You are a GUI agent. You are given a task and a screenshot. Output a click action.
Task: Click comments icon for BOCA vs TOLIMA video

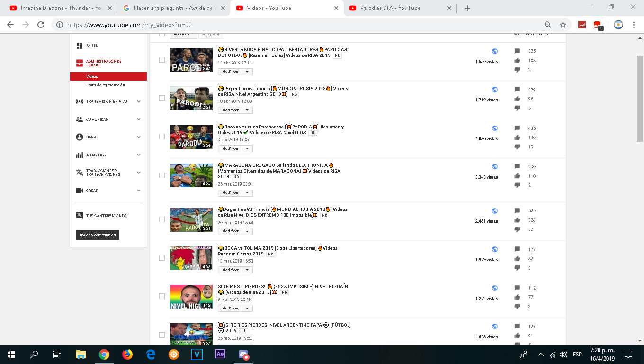517,250
